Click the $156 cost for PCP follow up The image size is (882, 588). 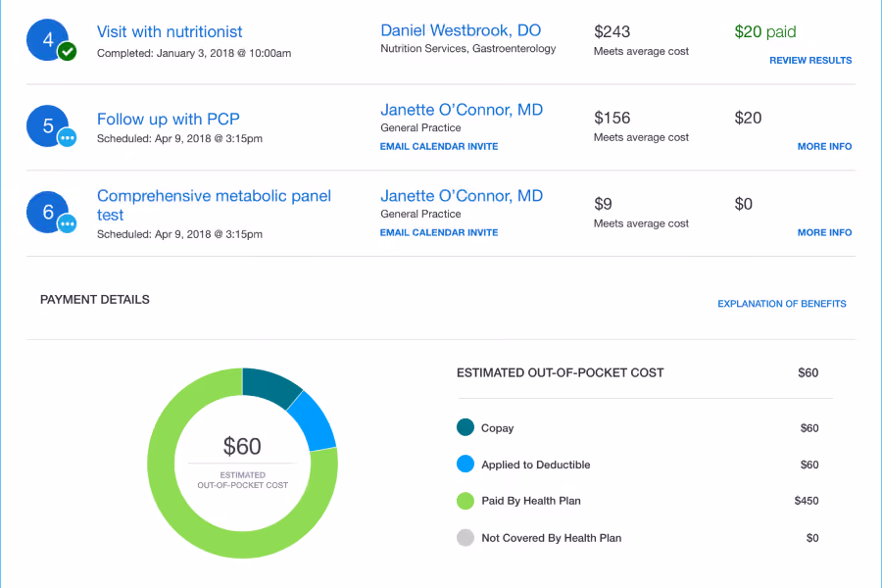612,118
